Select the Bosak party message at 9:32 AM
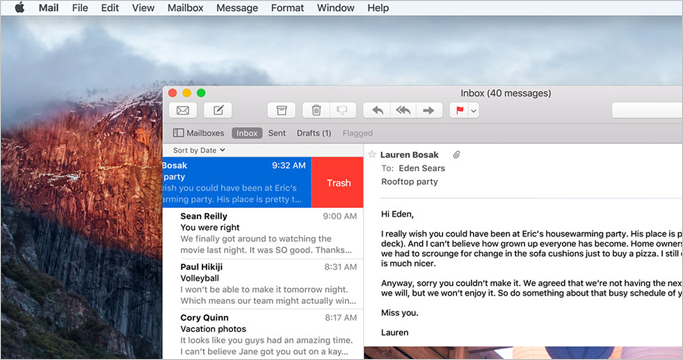This screenshot has height=360, width=683. coord(237,183)
